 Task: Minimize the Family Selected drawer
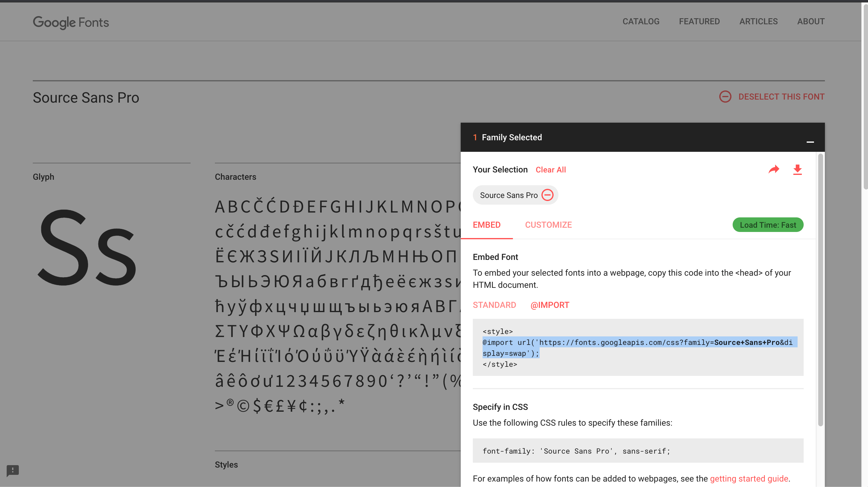click(x=810, y=142)
